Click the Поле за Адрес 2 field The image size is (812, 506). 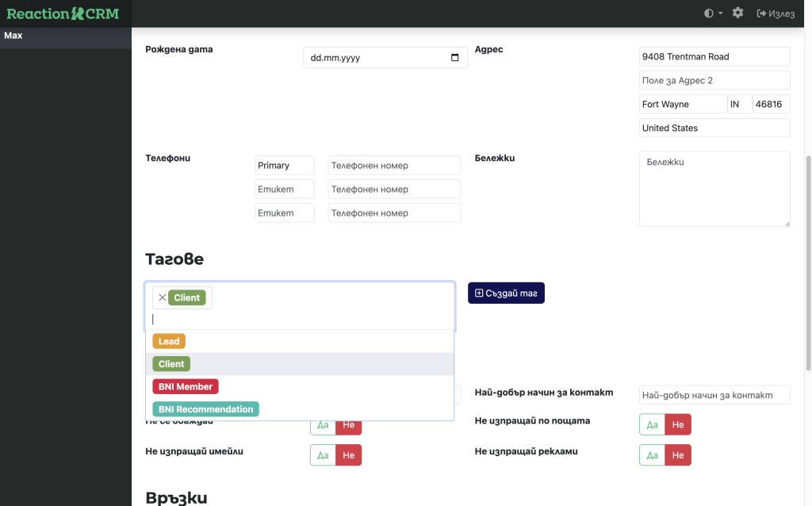click(x=714, y=80)
